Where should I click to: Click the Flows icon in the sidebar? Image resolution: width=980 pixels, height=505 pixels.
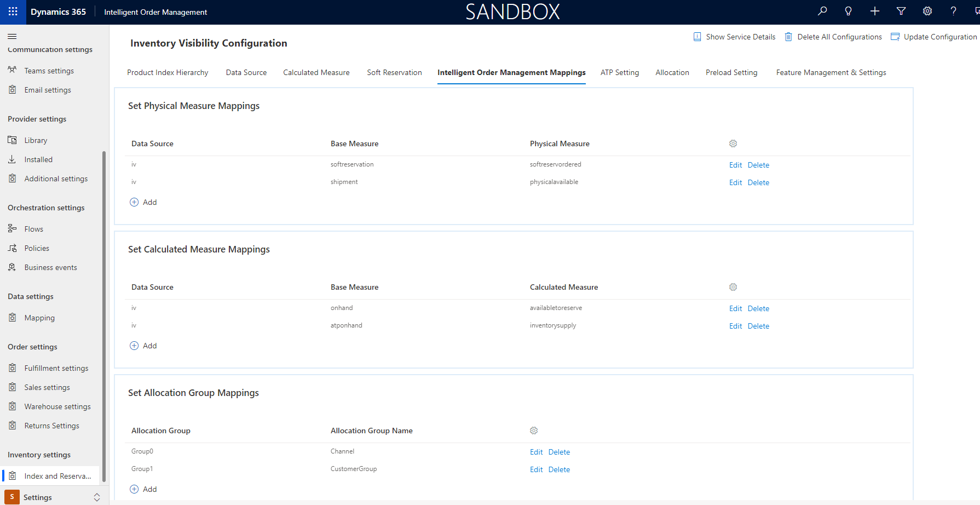[x=12, y=228]
